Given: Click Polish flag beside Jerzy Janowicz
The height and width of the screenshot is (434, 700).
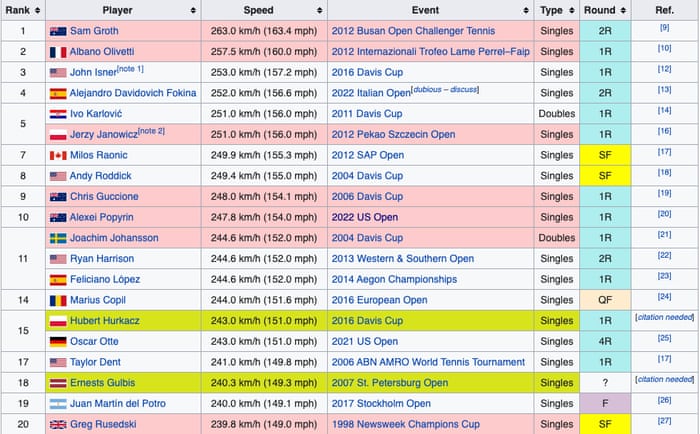Looking at the screenshot, I should click(x=58, y=135).
